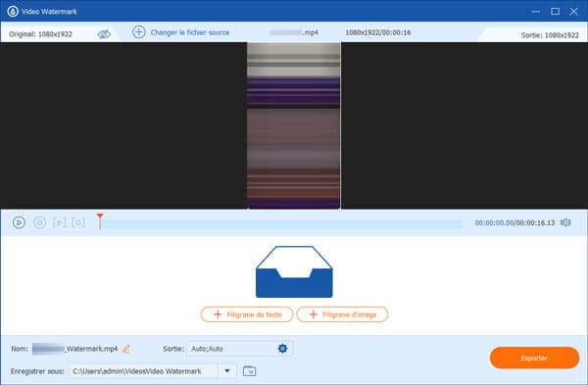Expand the Enregistrer sous path dropdown

click(x=227, y=371)
